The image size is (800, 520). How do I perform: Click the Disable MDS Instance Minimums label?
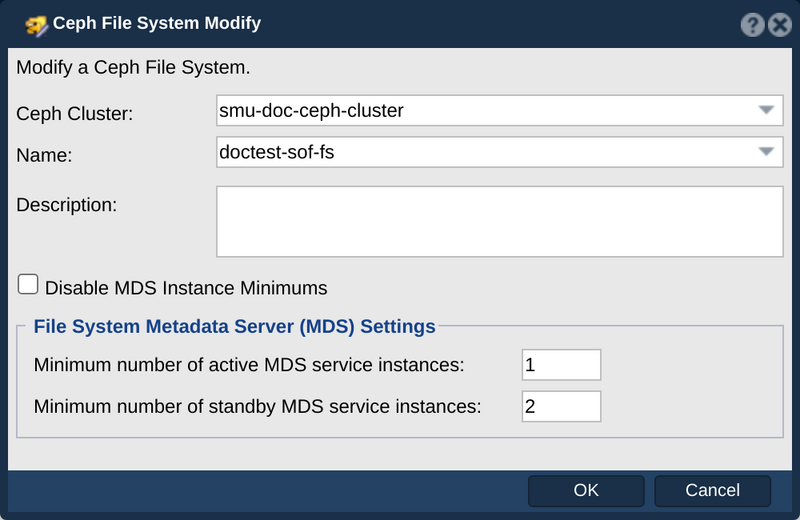(x=186, y=288)
